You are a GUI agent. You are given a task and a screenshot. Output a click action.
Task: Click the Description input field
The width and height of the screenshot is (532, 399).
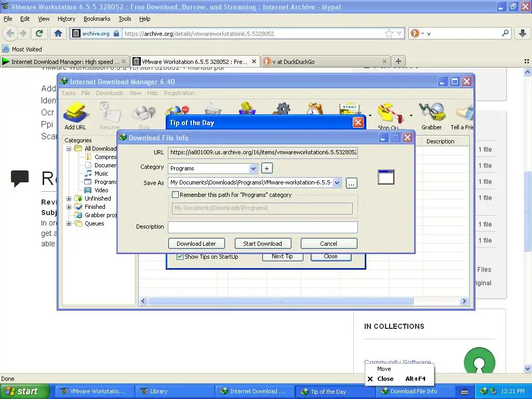(262, 227)
